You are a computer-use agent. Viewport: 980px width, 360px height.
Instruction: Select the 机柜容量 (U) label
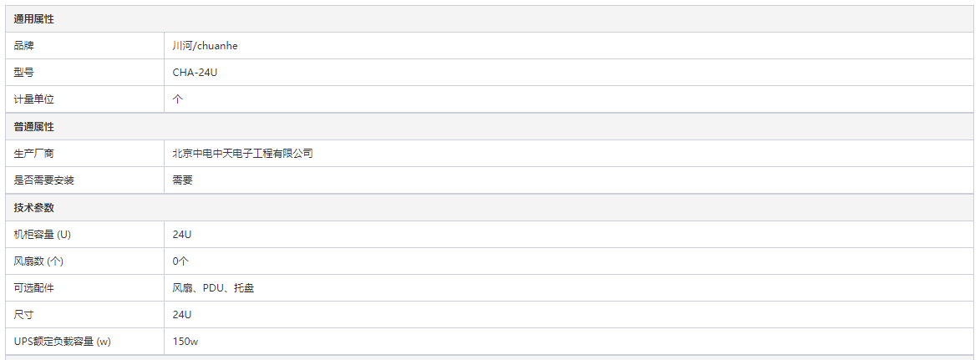pos(43,235)
